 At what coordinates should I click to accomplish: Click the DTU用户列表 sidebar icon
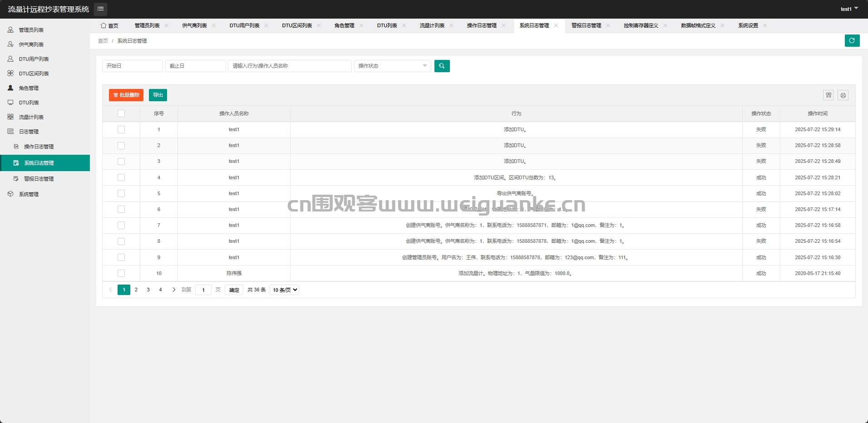[10, 59]
